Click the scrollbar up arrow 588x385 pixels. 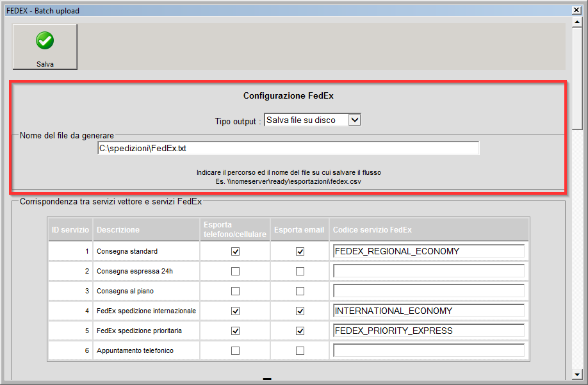(577, 22)
